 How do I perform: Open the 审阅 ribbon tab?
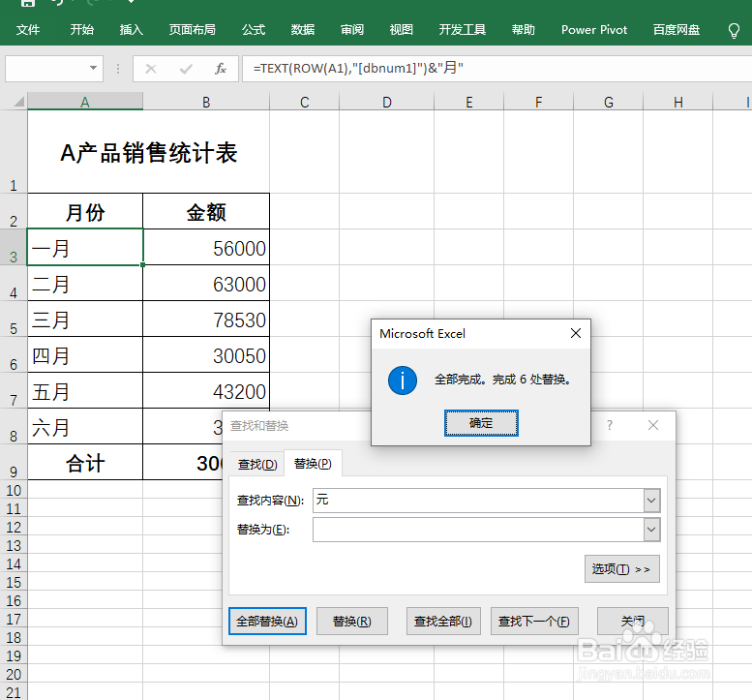click(352, 30)
